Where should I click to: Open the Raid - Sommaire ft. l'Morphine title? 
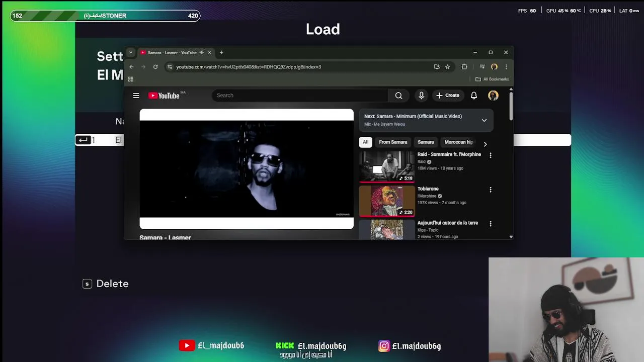449,154
